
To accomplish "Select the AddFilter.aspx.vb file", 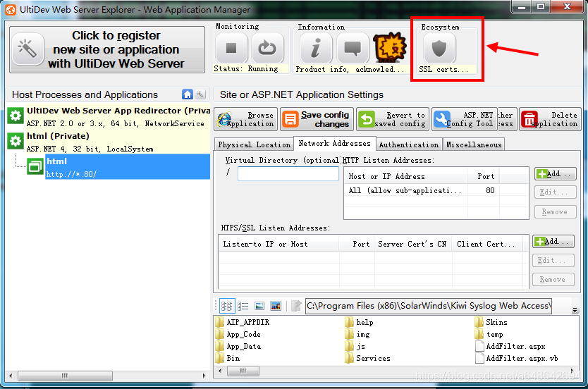I will click(517, 358).
